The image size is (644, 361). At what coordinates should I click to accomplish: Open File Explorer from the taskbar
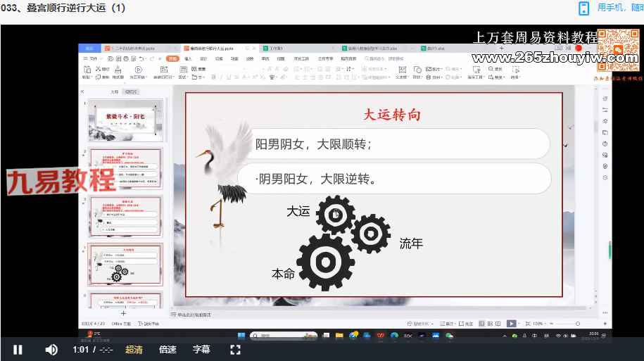tap(339, 335)
